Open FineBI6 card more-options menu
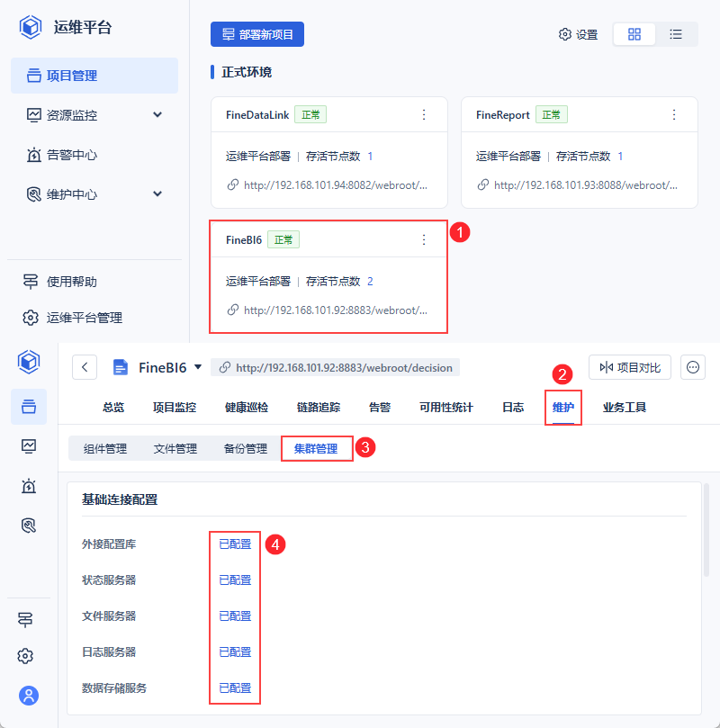The image size is (720, 728). (424, 239)
